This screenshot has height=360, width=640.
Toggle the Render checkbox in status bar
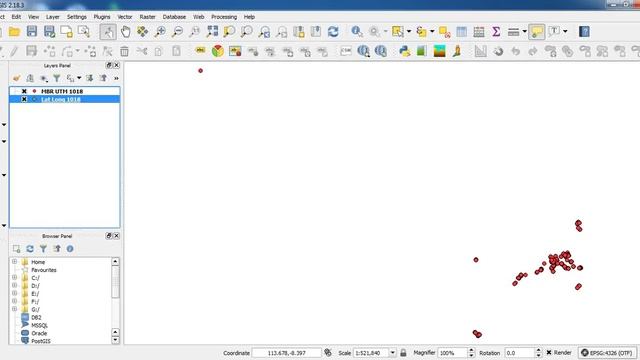(549, 353)
